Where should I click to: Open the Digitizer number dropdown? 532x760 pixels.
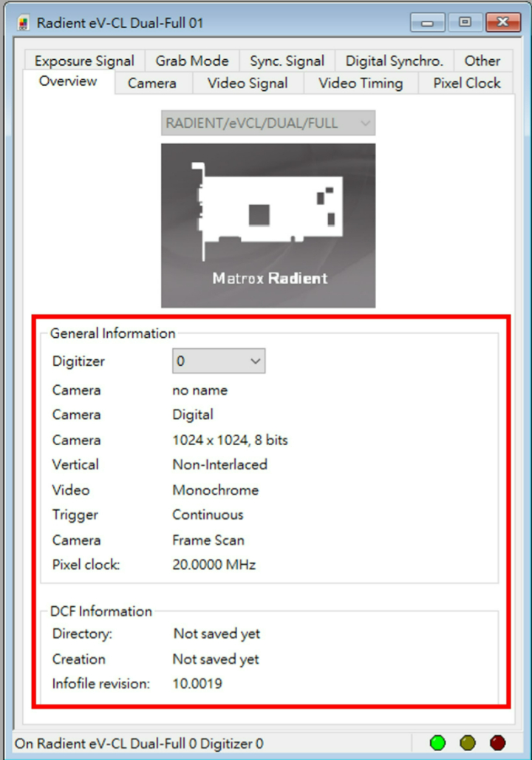(x=219, y=362)
